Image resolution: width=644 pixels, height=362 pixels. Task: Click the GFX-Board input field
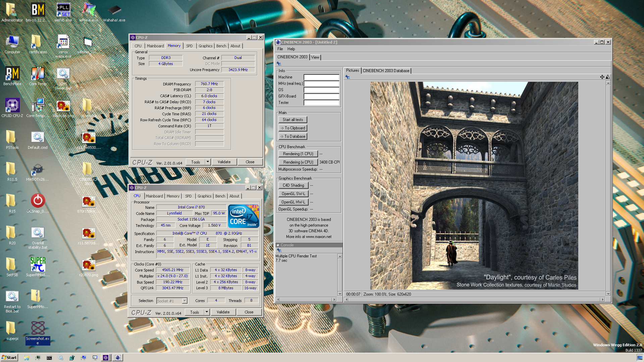click(x=321, y=96)
